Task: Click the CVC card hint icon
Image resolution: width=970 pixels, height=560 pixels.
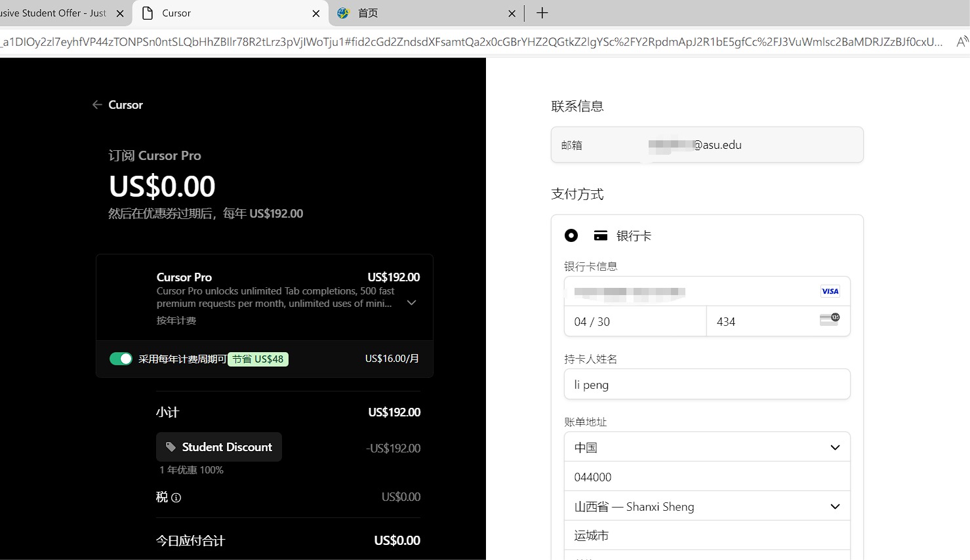Action: click(829, 320)
